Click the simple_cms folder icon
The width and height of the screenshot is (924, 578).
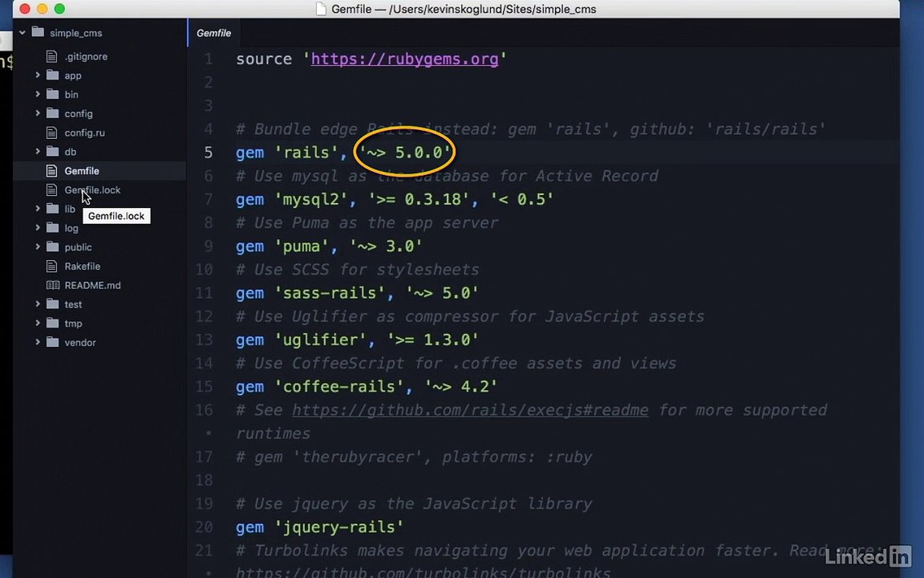(38, 32)
